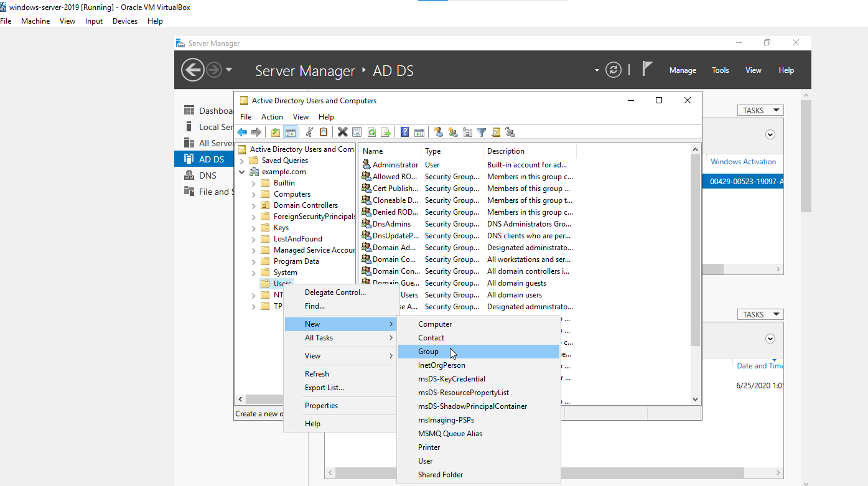Click the object list vertical scrollbar

[696, 249]
